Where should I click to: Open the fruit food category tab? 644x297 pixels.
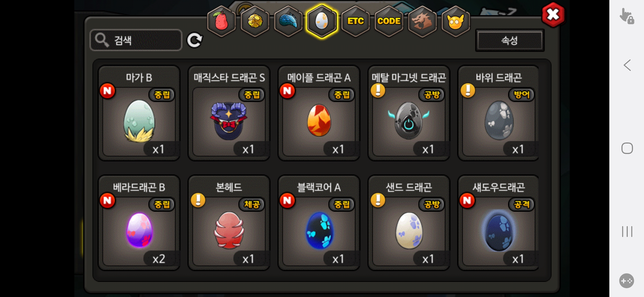click(x=222, y=21)
